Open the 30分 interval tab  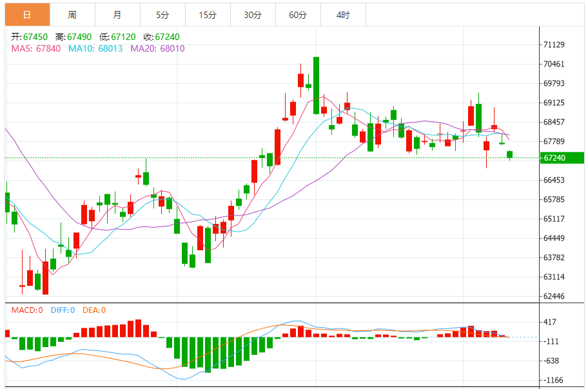coord(253,15)
